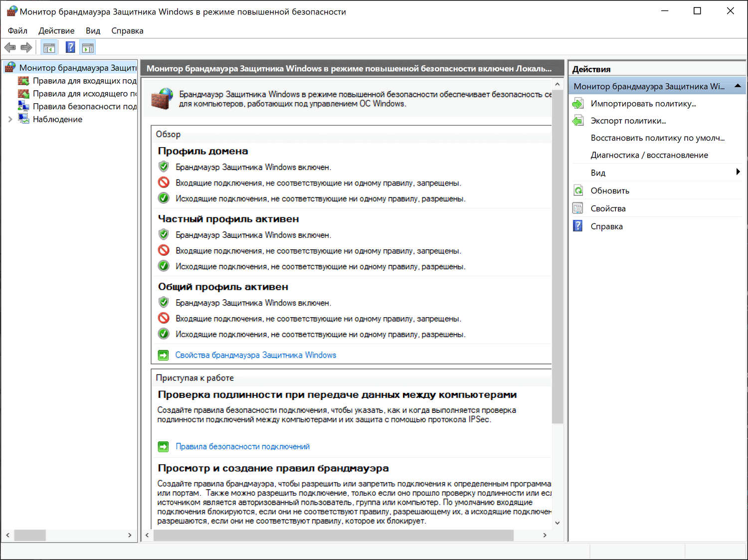The height and width of the screenshot is (560, 748).
Task: Open the Действие menu
Action: coord(56,30)
